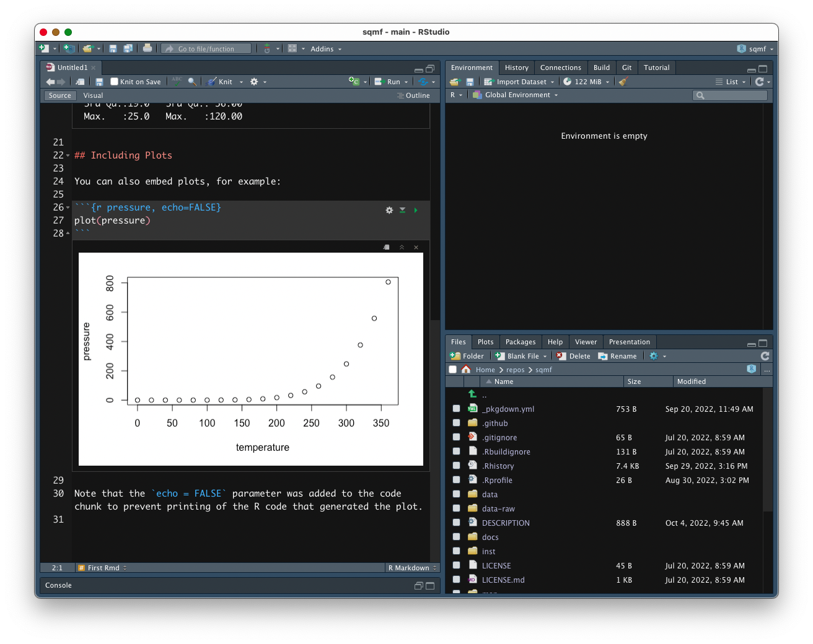813x644 pixels.
Task: Collapse the plot output with the double-chevron icon
Action: point(402,247)
